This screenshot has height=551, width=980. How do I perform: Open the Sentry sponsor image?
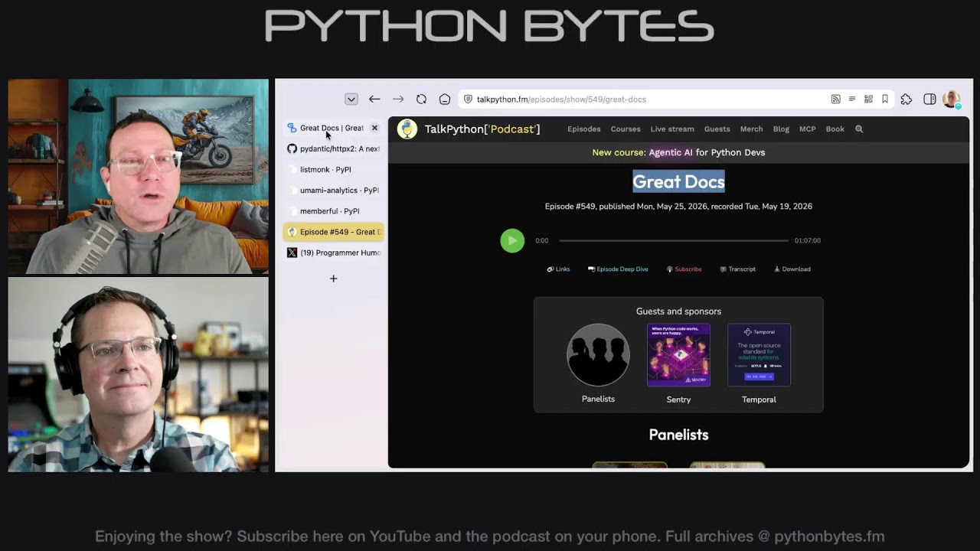[x=678, y=355]
